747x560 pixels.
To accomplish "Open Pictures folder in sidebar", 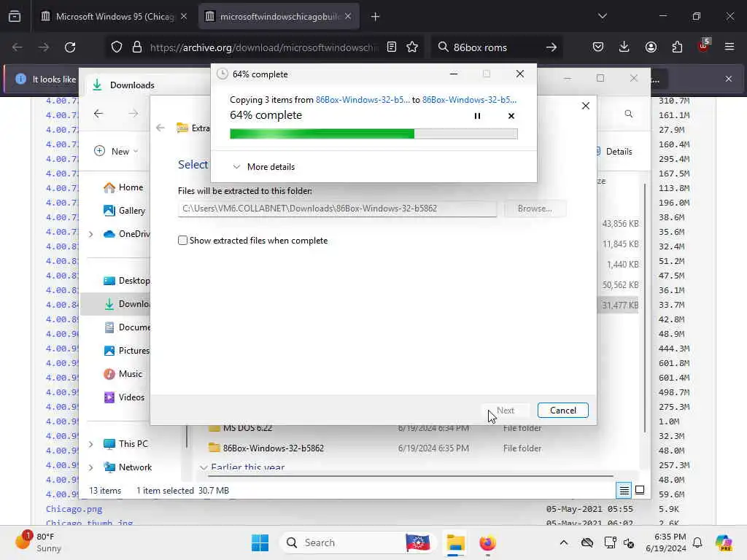I will coord(127,351).
